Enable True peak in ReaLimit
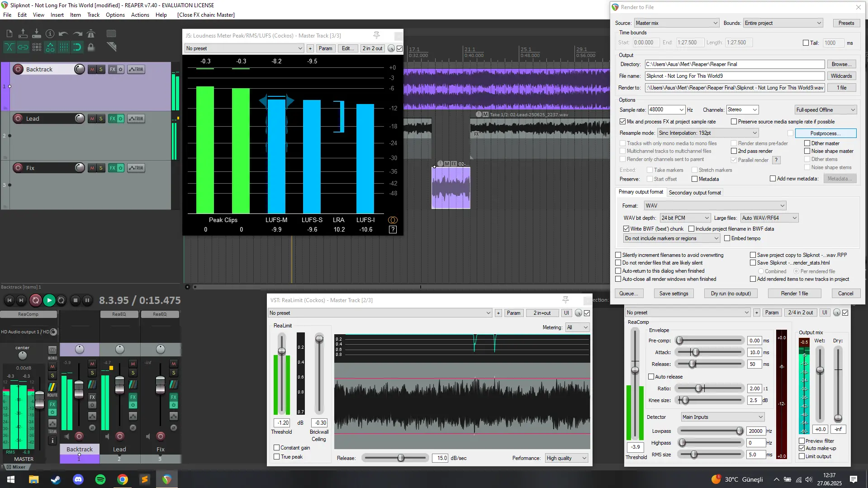The width and height of the screenshot is (868, 488). pos(276,457)
